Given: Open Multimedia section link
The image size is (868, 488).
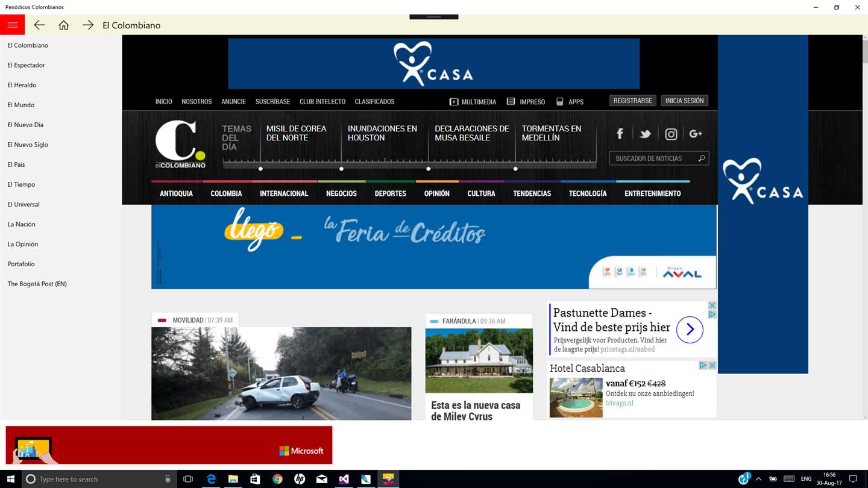Looking at the screenshot, I should (x=473, y=102).
